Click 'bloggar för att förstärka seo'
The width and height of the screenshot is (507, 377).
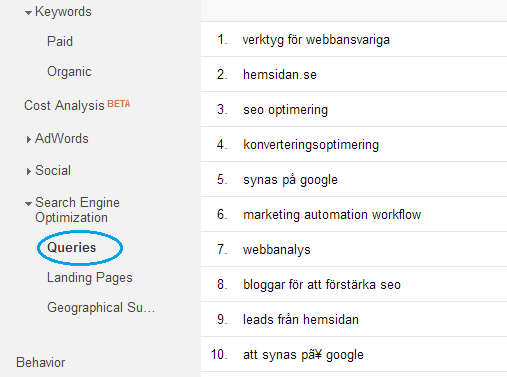pos(322,285)
